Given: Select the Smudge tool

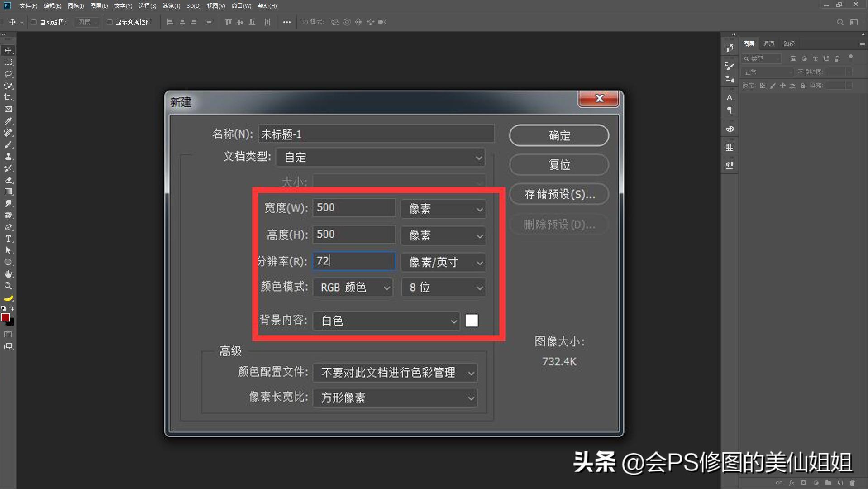Looking at the screenshot, I should coord(8,203).
